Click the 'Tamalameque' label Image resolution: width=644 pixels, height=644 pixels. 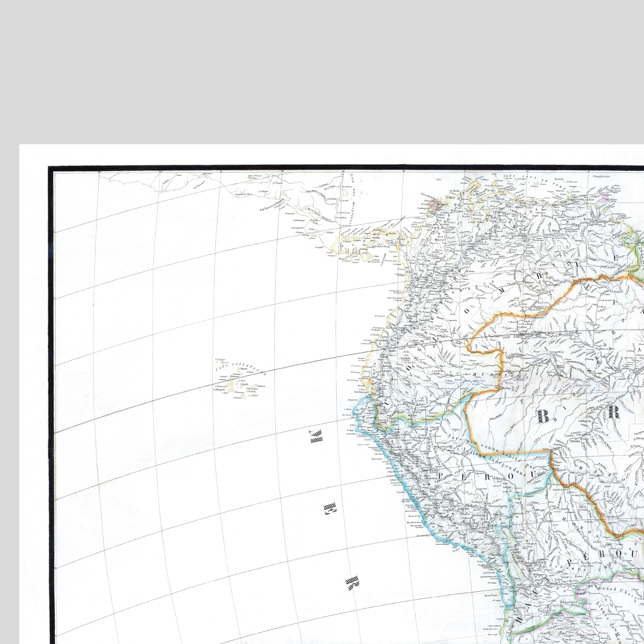[x=449, y=232]
